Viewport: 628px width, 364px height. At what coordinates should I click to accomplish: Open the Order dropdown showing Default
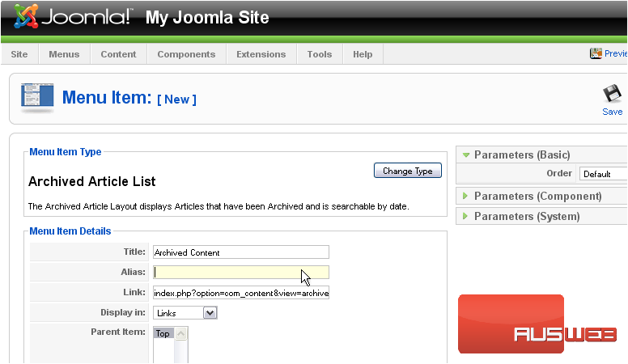(603, 174)
